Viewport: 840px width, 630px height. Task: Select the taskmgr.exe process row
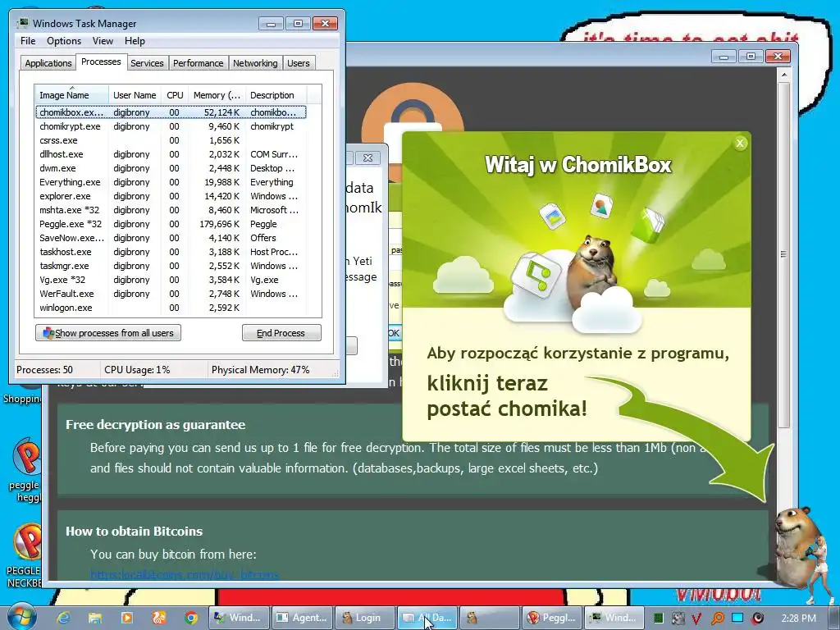[x=171, y=266]
